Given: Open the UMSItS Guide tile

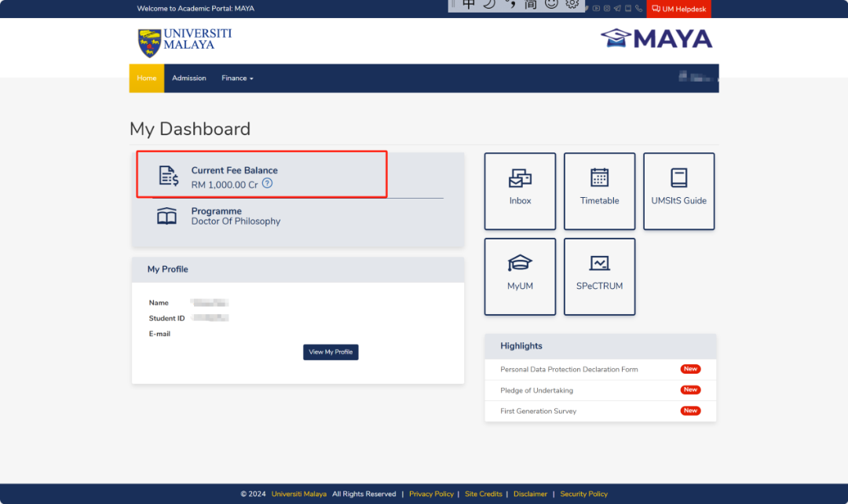Looking at the screenshot, I should (x=678, y=192).
